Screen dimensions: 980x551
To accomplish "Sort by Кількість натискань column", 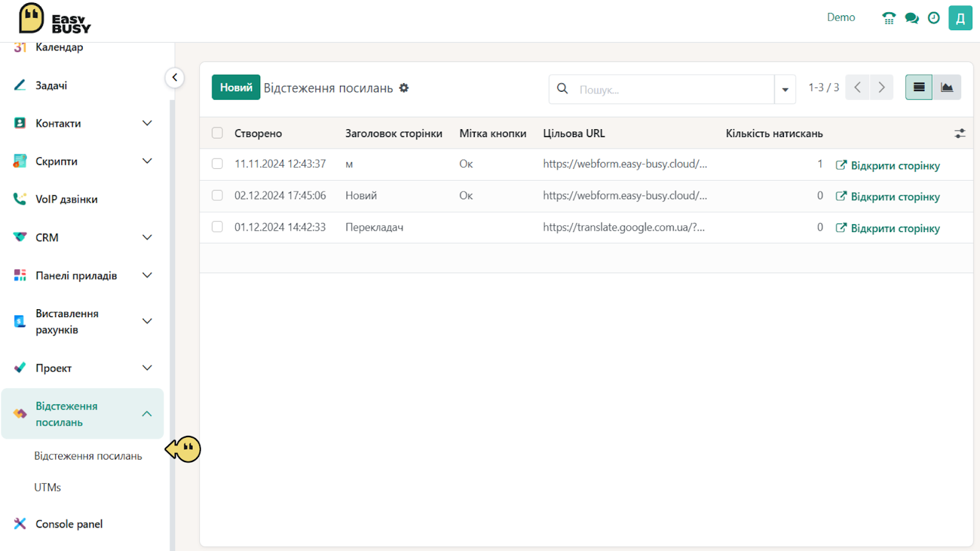I will click(x=774, y=133).
